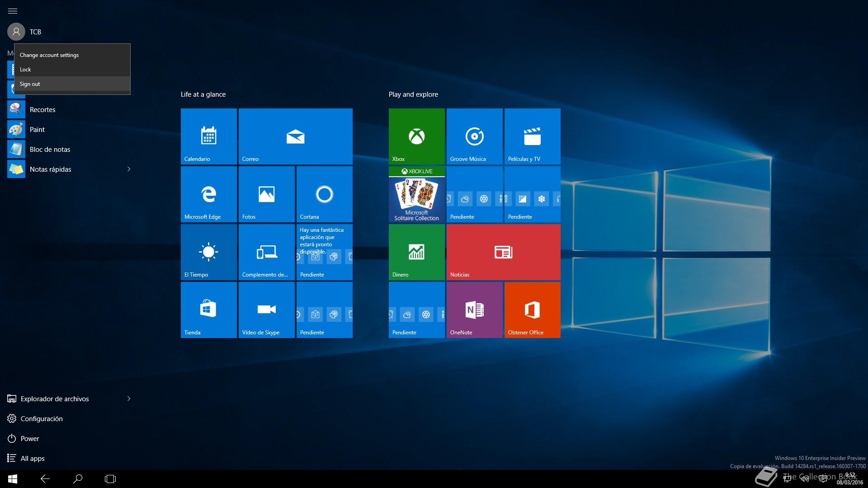
Task: Launch the Xbox tile
Action: click(x=417, y=136)
